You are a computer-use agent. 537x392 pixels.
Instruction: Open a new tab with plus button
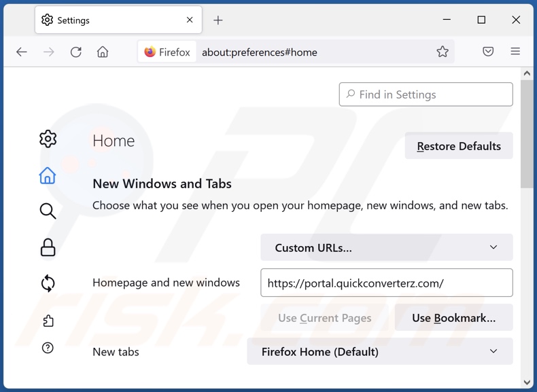[218, 20]
